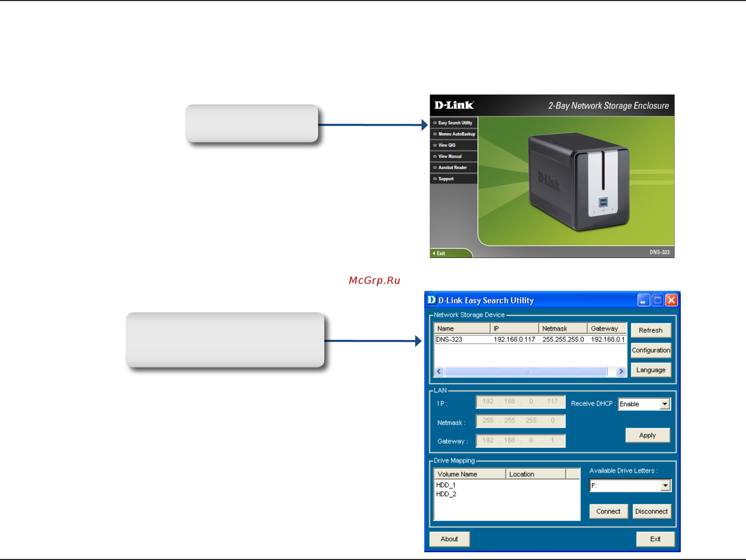Click the 192.168.0.117 IP cell
The height and width of the screenshot is (560, 746).
514,339
